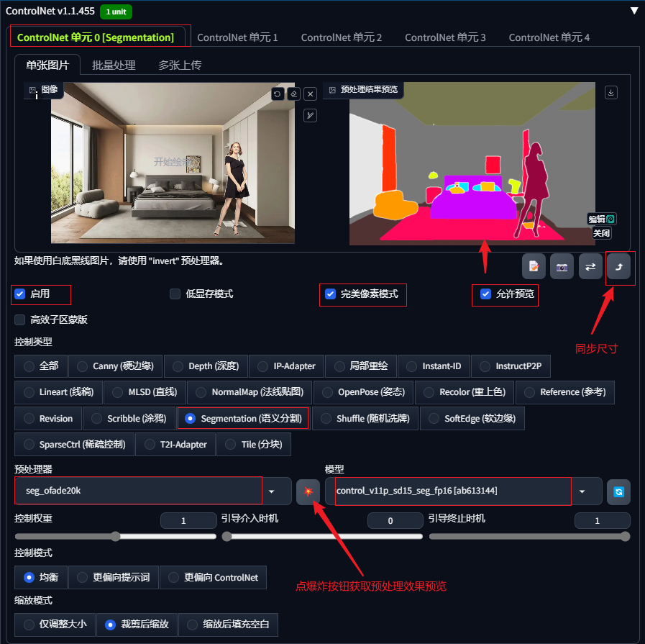Select the 单张图片 tab
This screenshot has height=644, width=645.
[x=47, y=65]
